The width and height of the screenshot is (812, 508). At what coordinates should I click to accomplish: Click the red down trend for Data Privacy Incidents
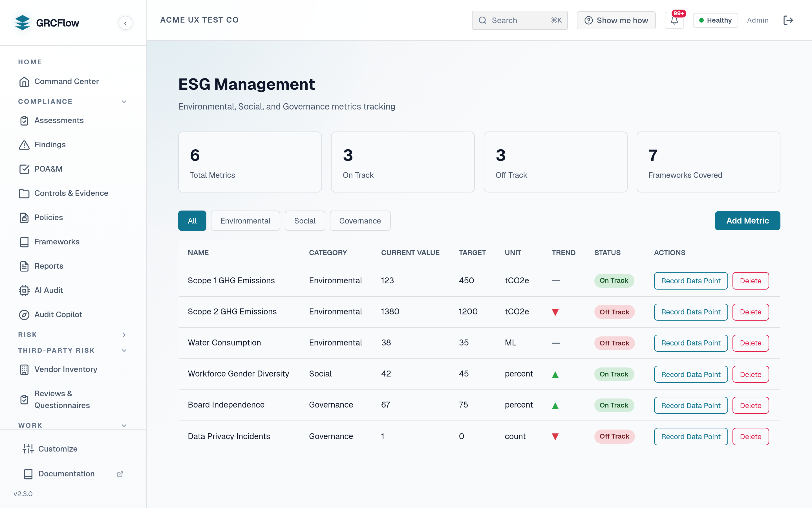click(x=555, y=436)
